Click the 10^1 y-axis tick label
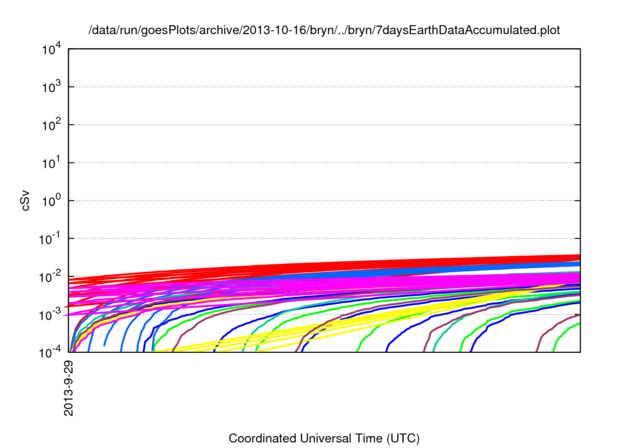The image size is (640, 448). [x=51, y=163]
